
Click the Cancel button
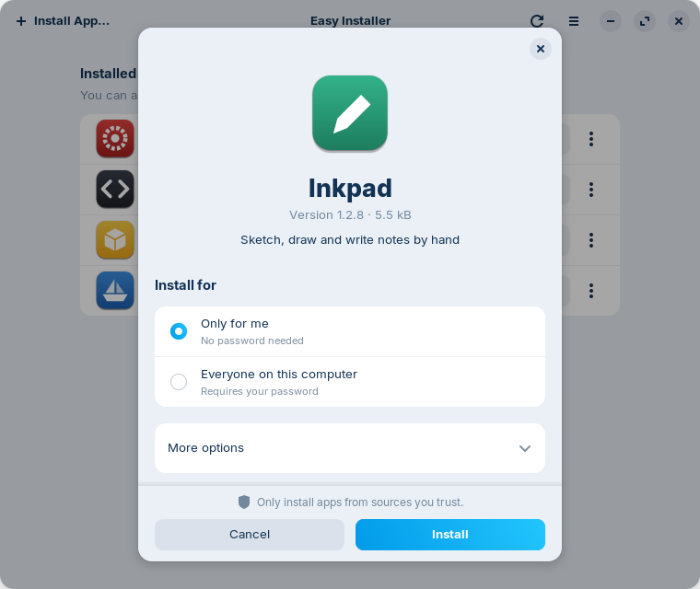coord(250,535)
